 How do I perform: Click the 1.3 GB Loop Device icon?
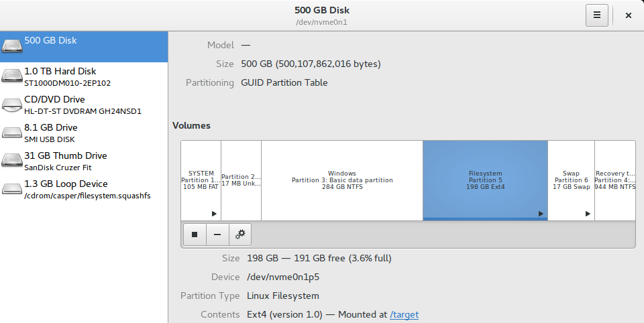[x=12, y=189]
